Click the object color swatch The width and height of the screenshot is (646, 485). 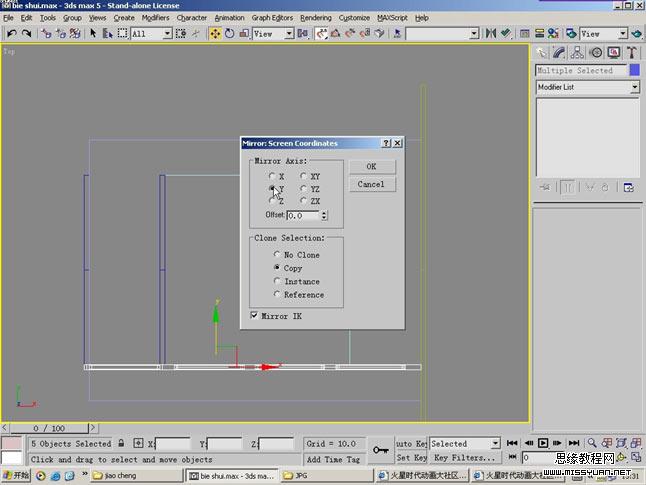coord(635,70)
